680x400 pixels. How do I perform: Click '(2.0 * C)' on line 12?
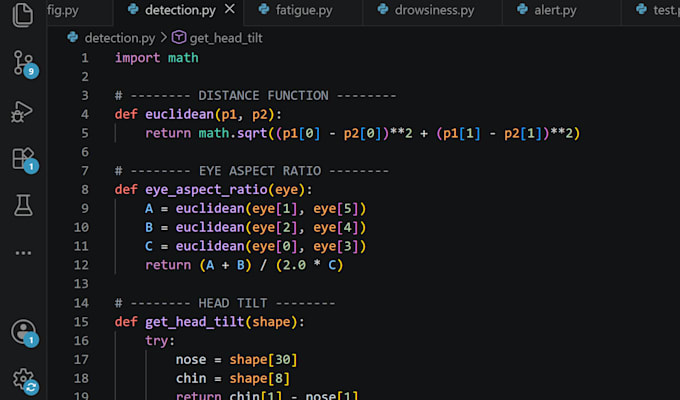pyautogui.click(x=310, y=265)
